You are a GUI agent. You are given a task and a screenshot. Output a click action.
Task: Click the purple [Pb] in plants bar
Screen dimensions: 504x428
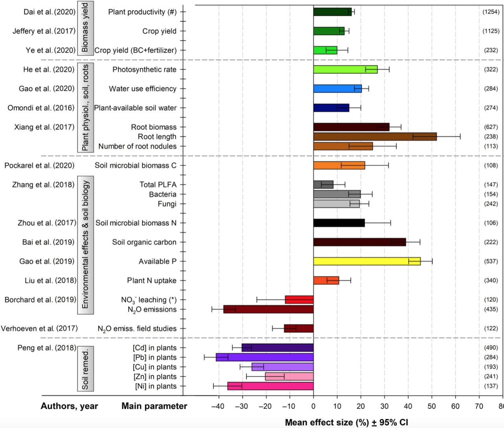264,357
